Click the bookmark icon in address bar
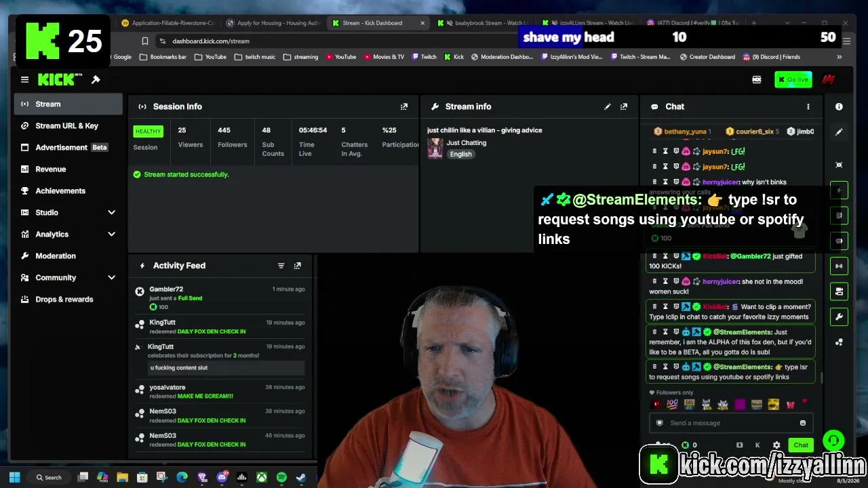This screenshot has width=868, height=488. coord(144,41)
